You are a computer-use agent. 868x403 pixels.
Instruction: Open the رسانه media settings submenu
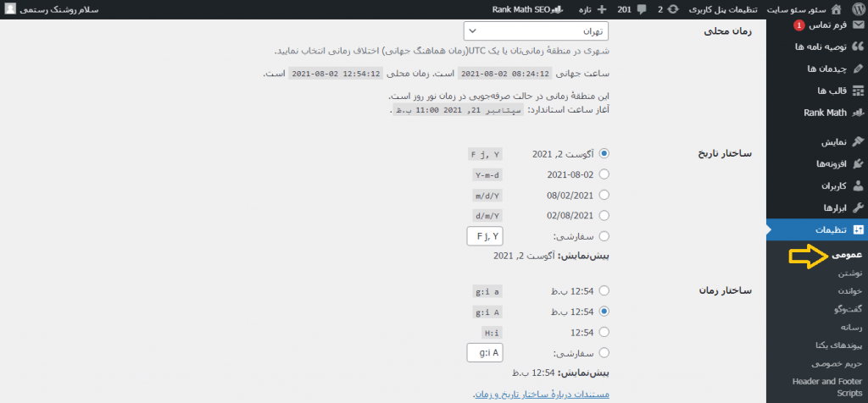click(x=853, y=328)
